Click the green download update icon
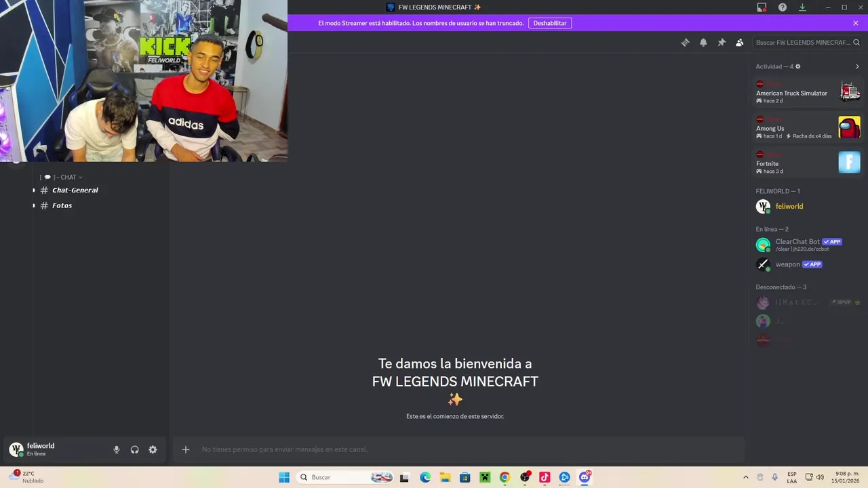 [x=802, y=7]
